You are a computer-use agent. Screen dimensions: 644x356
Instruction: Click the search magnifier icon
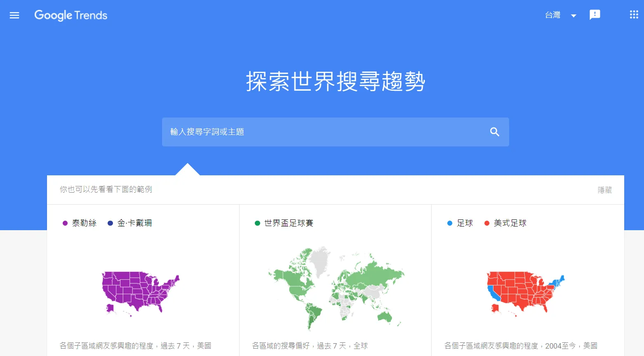494,132
